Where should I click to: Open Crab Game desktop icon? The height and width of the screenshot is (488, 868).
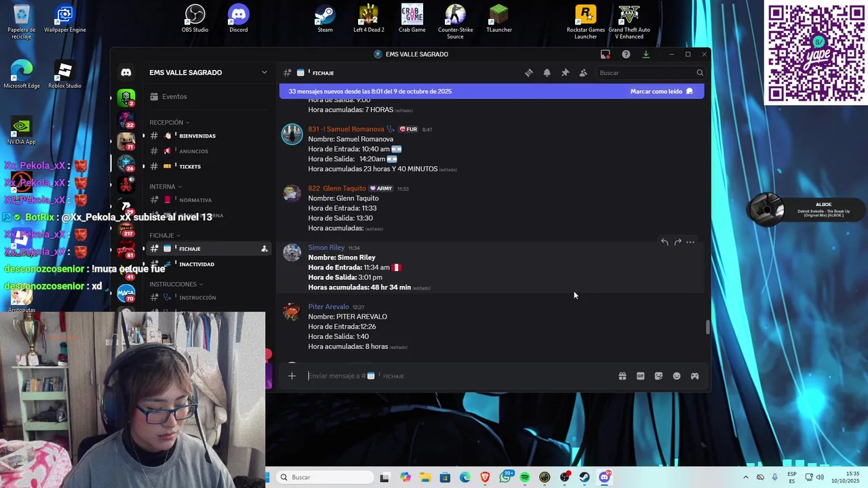[412, 18]
